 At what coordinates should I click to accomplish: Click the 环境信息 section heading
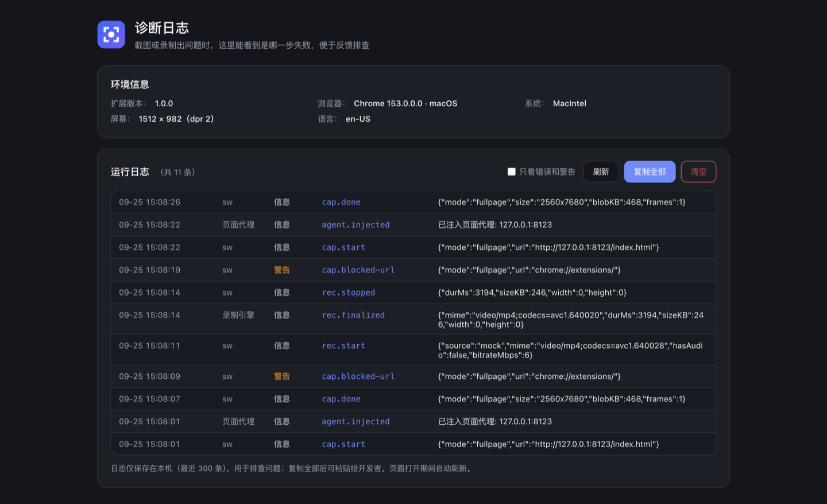coord(130,84)
